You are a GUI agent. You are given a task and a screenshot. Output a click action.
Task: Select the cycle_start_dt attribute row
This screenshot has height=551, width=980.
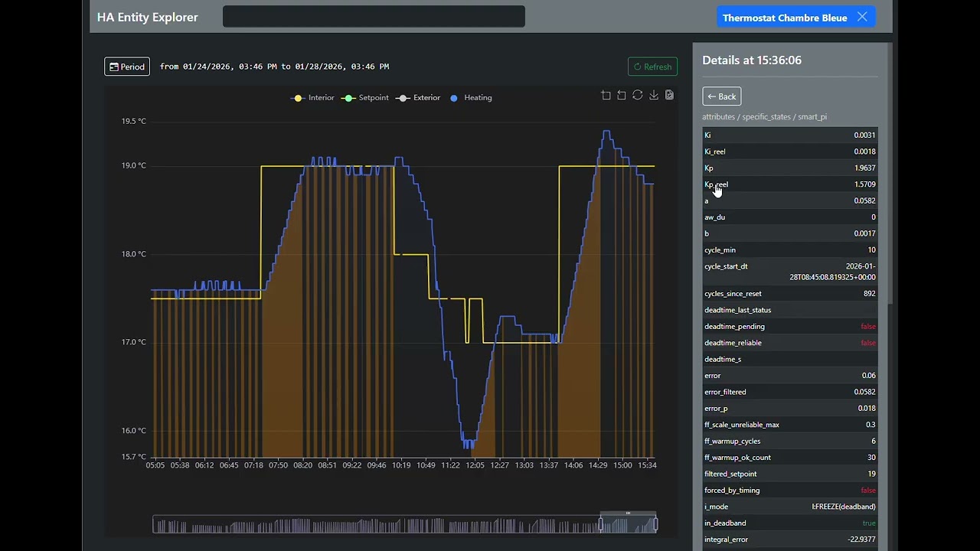click(x=789, y=272)
